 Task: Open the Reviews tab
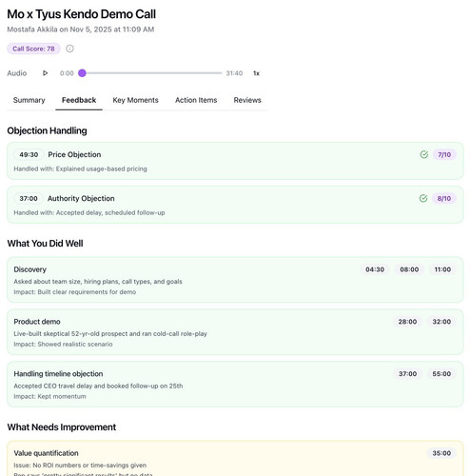247,100
